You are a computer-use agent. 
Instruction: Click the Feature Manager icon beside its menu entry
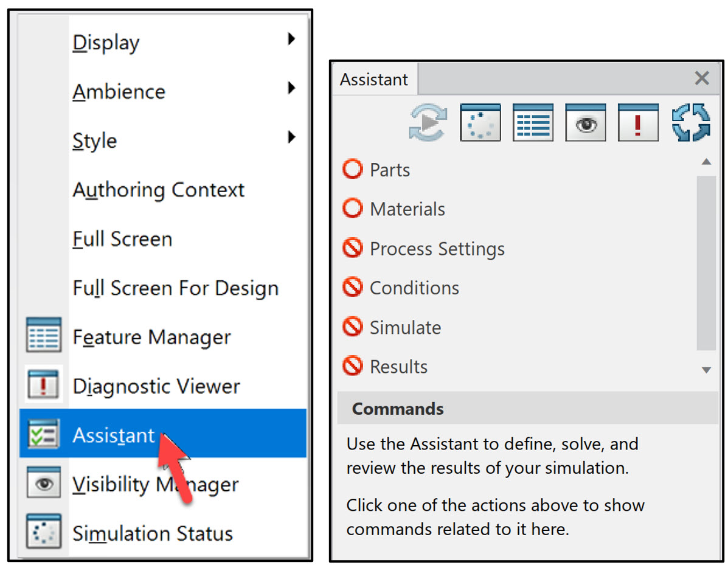pyautogui.click(x=44, y=336)
